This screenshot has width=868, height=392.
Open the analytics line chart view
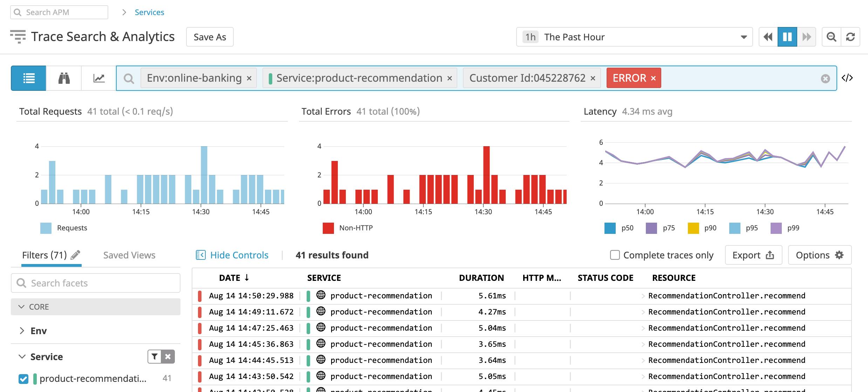(99, 78)
